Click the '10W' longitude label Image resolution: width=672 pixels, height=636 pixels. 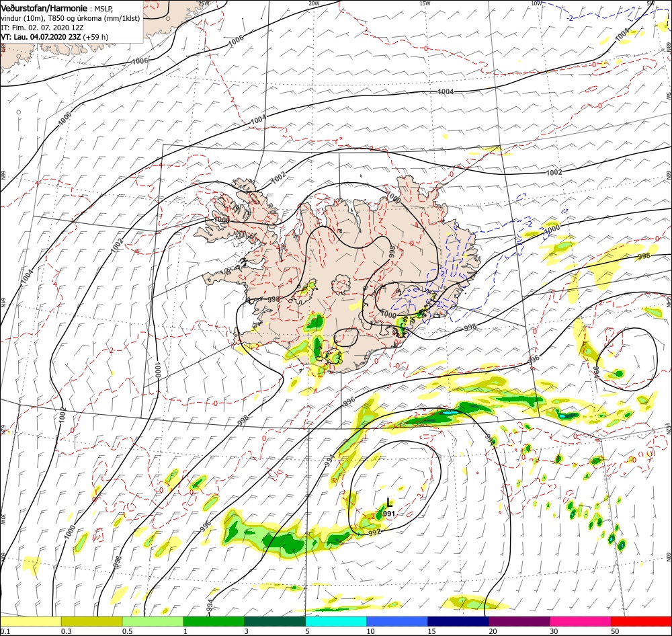[x=536, y=3]
